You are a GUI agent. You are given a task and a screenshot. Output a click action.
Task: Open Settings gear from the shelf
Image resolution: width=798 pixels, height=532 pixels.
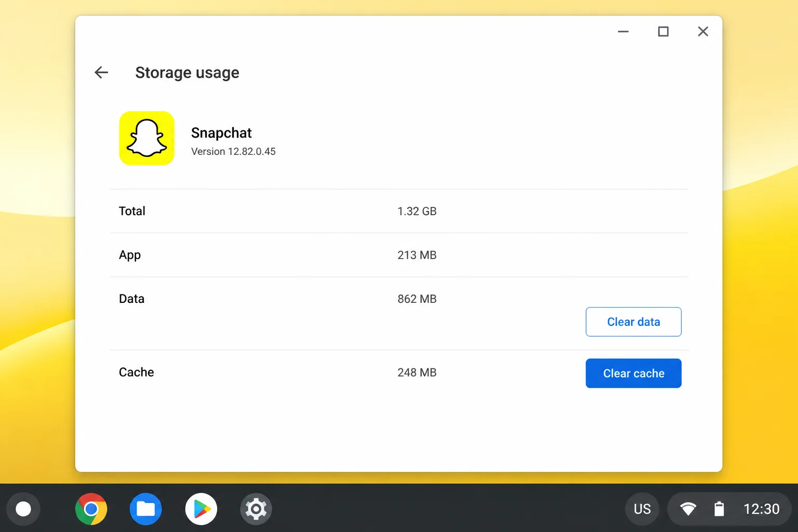[x=256, y=509]
